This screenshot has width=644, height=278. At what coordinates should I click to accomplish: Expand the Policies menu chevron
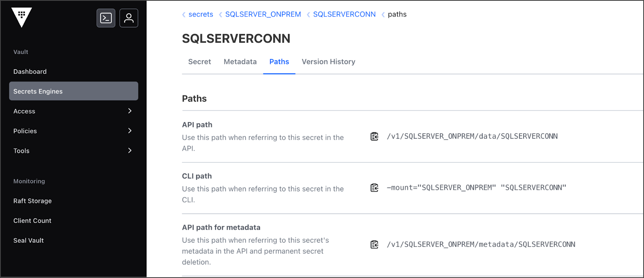pos(130,131)
